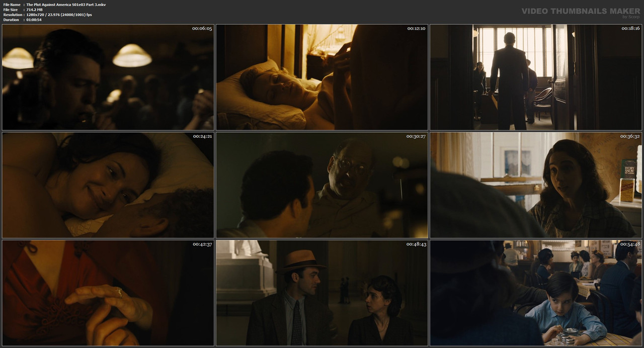The image size is (644, 348).
Task: Click the 00:18:16 timestamp text
Action: coord(630,28)
